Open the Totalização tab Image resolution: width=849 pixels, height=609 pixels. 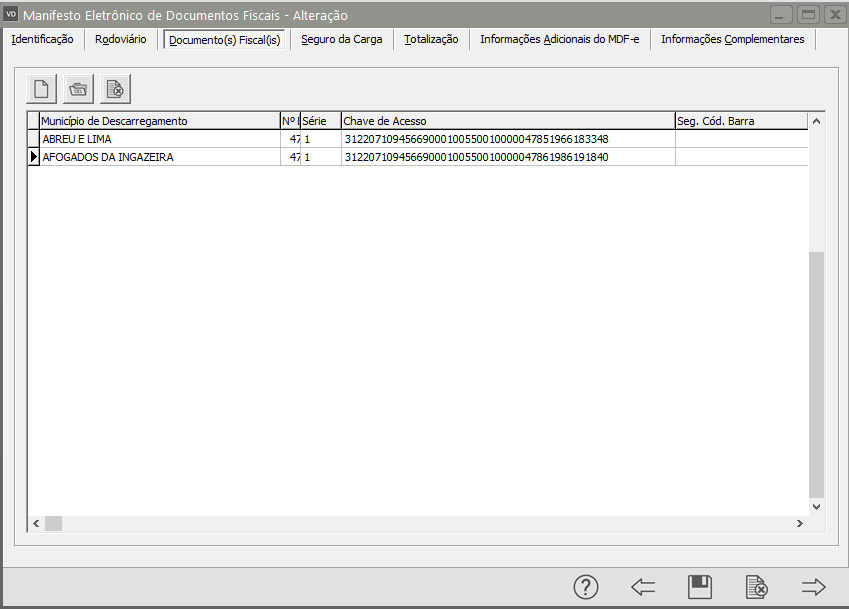click(431, 39)
